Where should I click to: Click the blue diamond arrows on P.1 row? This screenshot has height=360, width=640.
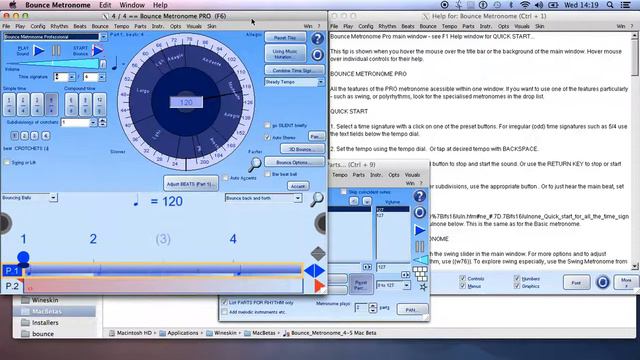click(x=315, y=271)
